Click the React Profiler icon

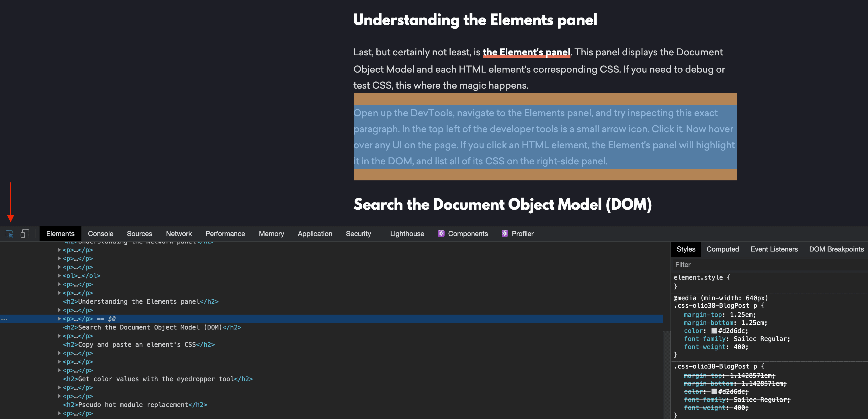point(505,234)
